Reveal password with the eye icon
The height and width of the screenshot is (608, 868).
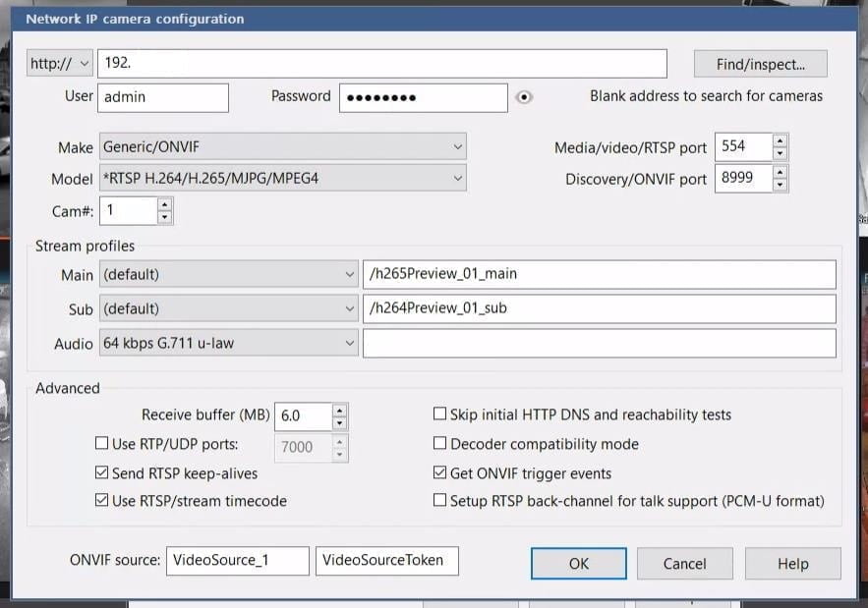click(525, 97)
